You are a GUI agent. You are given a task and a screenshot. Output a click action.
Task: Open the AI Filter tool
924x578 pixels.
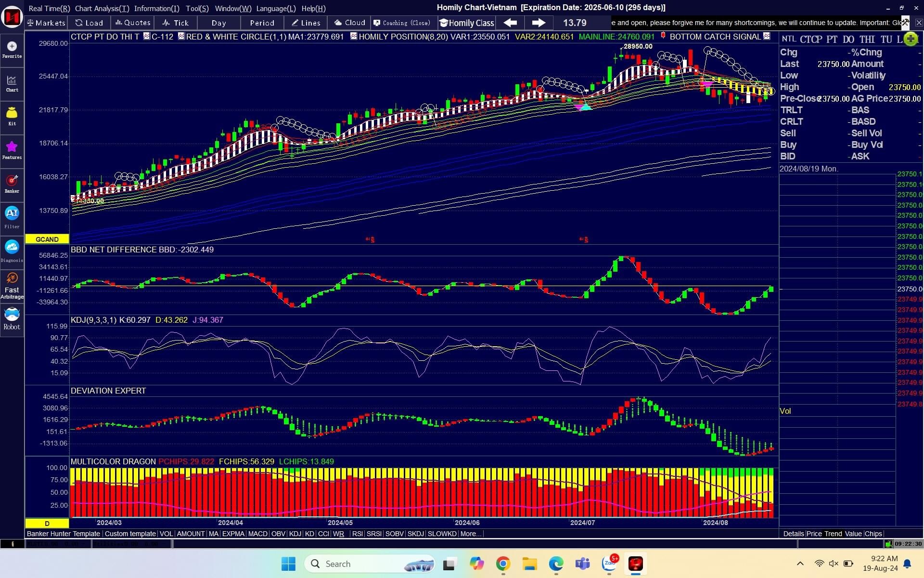[x=12, y=218]
